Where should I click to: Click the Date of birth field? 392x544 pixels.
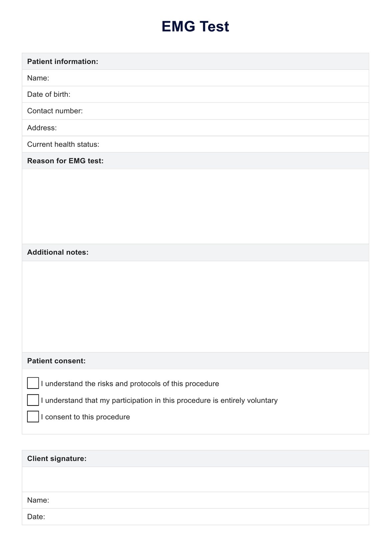[217, 94]
